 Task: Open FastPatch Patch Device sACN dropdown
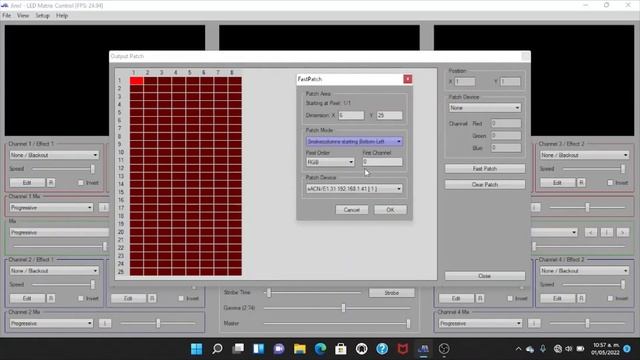pyautogui.click(x=354, y=189)
